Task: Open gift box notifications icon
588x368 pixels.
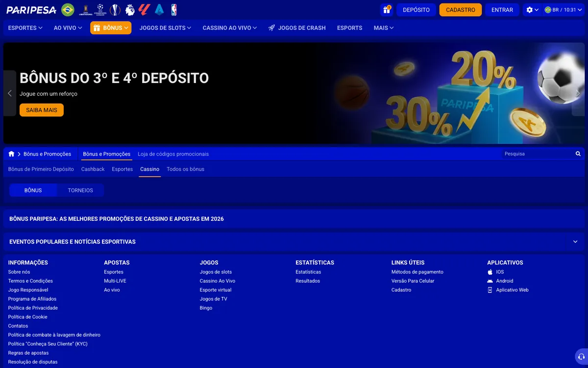Action: (387, 10)
